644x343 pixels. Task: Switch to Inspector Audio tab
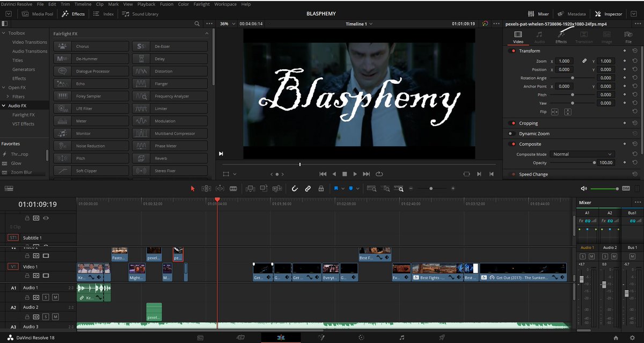pos(539,37)
